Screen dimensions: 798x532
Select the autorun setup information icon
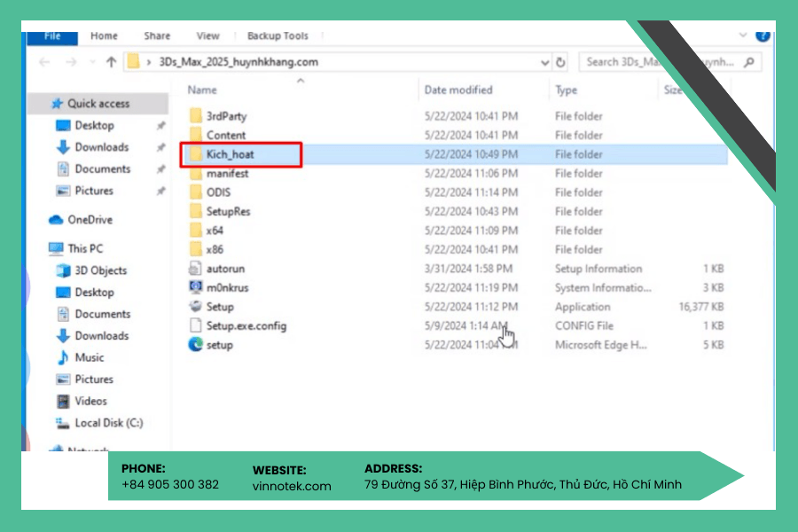pyautogui.click(x=195, y=269)
